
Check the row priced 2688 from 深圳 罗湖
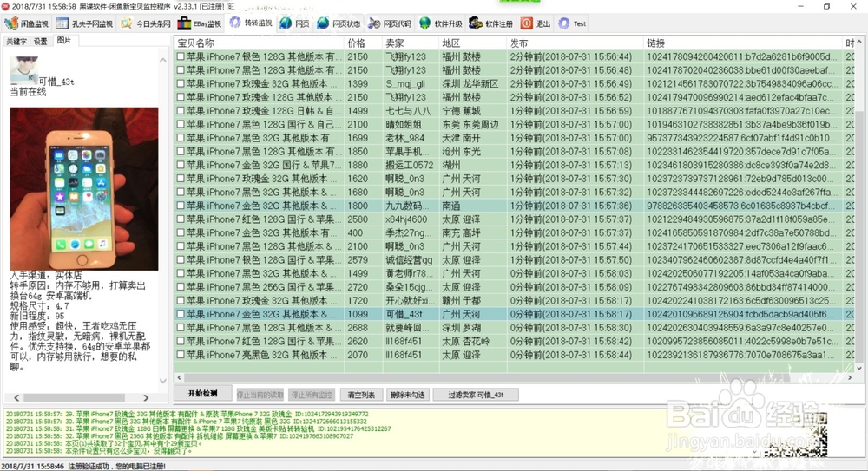click(181, 328)
